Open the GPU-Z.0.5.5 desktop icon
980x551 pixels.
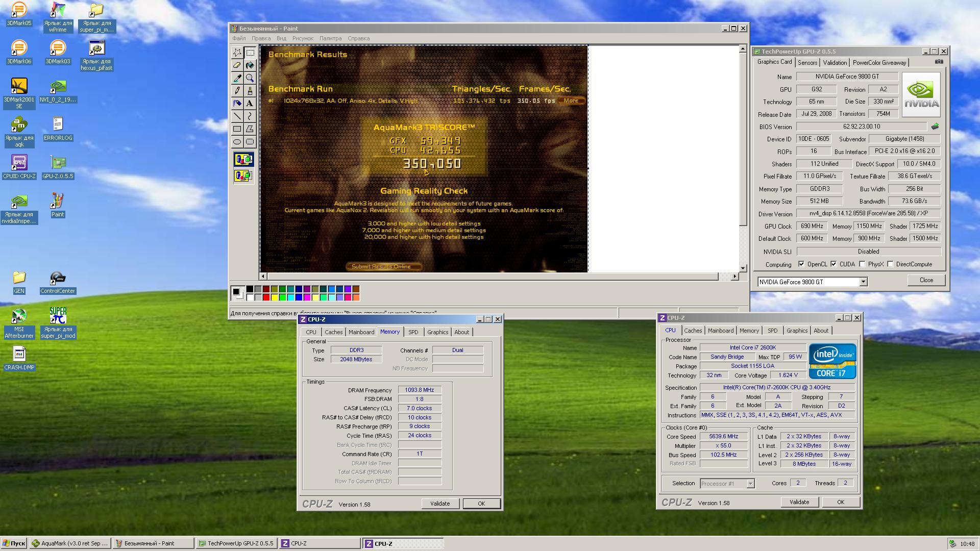tap(58, 167)
